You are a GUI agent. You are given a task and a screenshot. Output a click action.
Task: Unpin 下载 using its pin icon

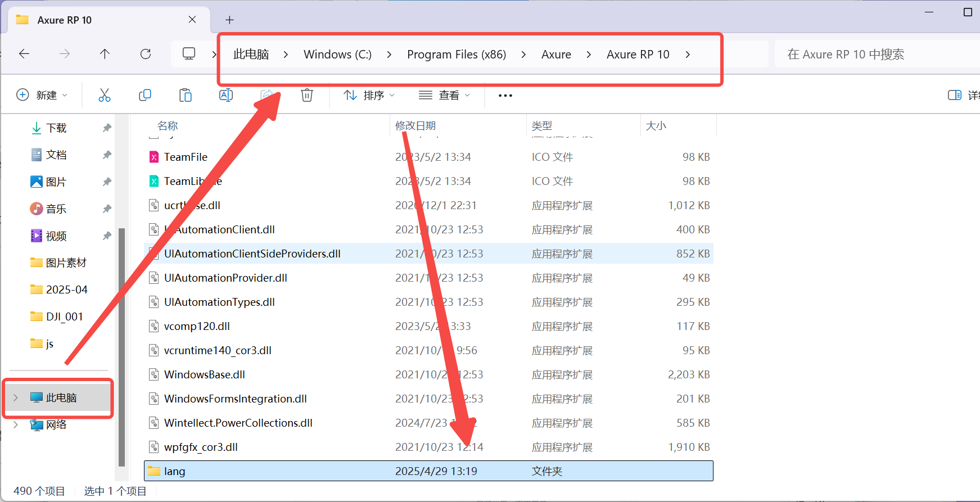coord(107,128)
